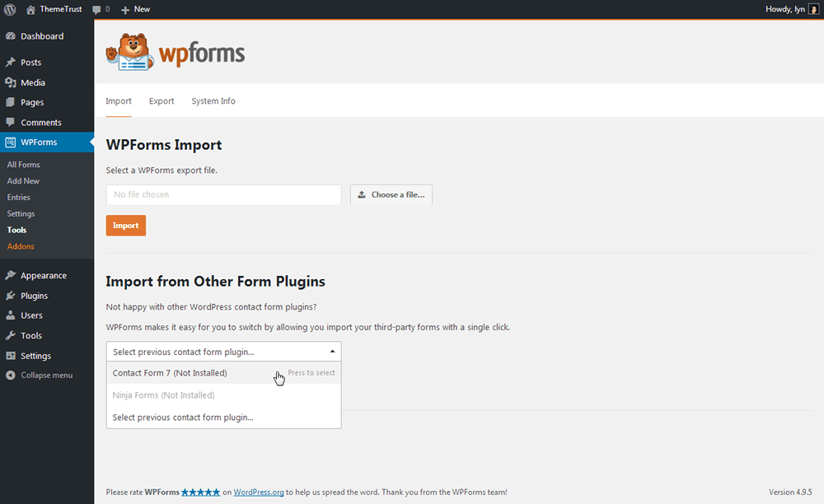Open Posts menu label
The image size is (824, 504).
pos(31,63)
